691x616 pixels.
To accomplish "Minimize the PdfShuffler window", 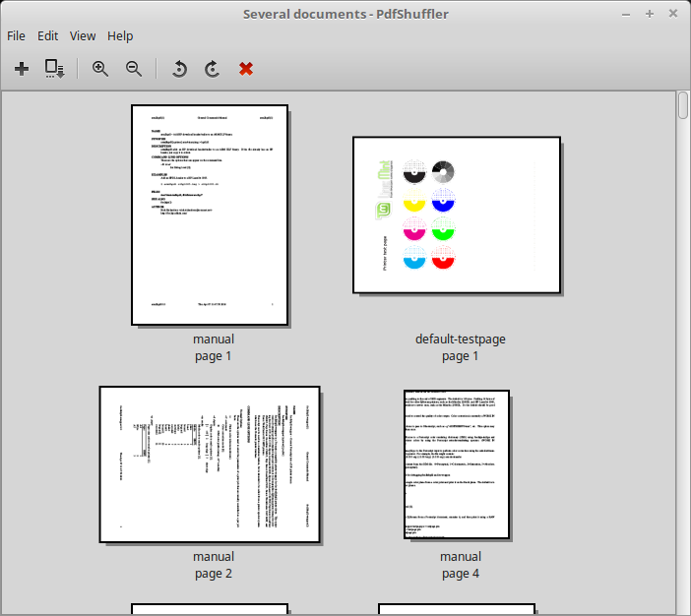I will point(626,13).
